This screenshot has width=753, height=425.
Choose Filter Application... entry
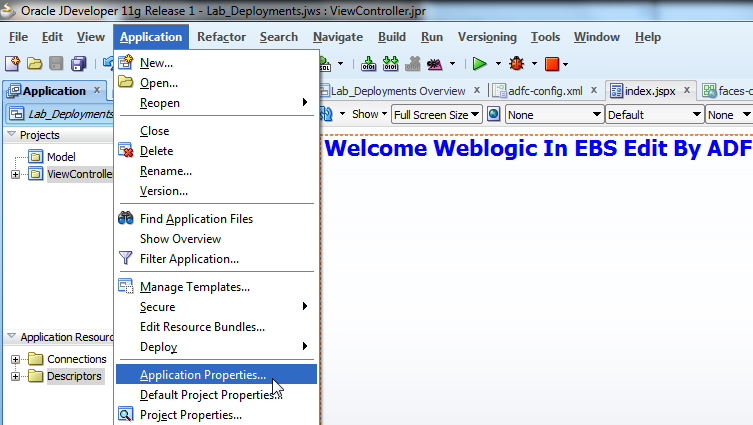pyautogui.click(x=216, y=259)
